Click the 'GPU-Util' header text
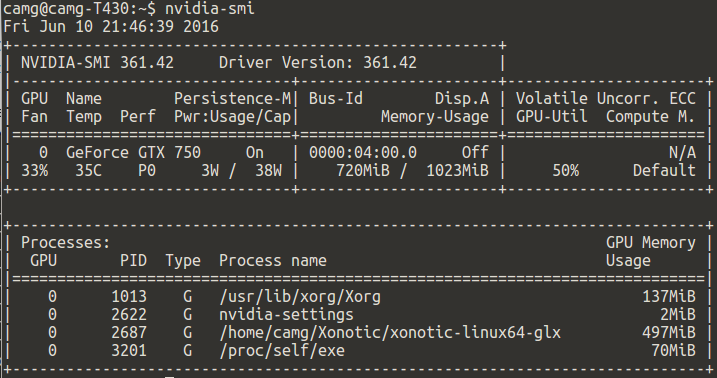 coord(552,117)
